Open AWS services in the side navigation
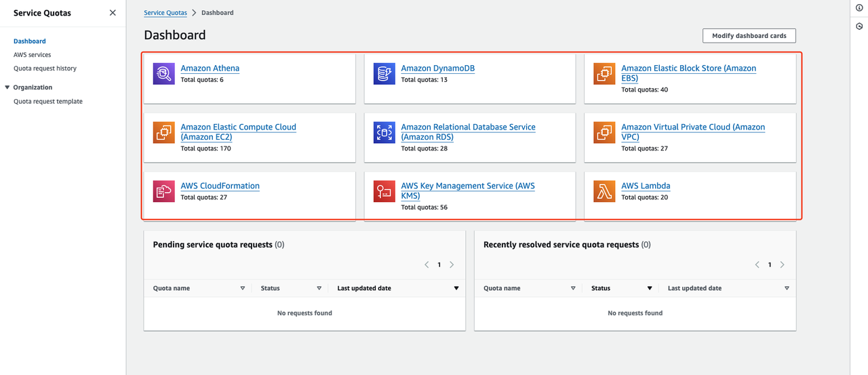The width and height of the screenshot is (868, 375). pos(32,55)
